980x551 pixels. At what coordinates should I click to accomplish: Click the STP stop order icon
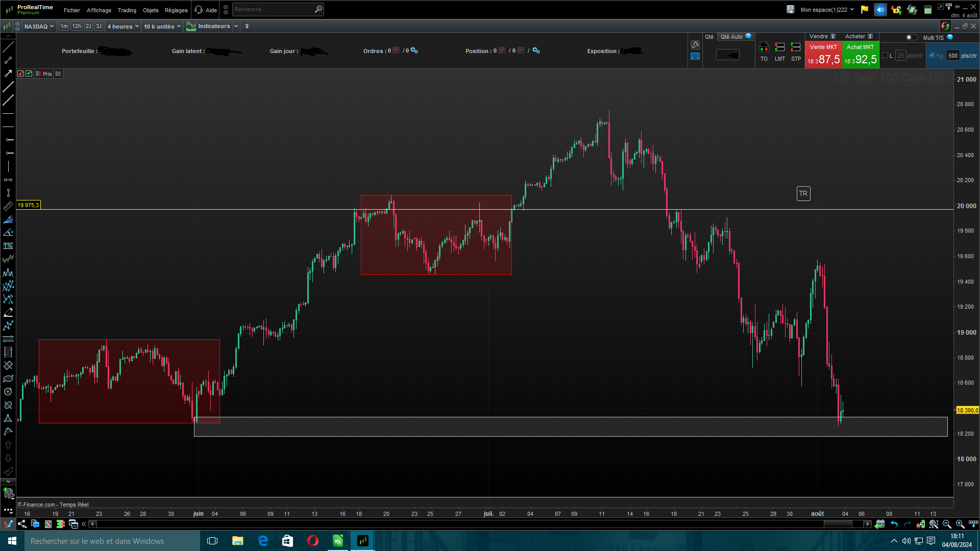(795, 47)
